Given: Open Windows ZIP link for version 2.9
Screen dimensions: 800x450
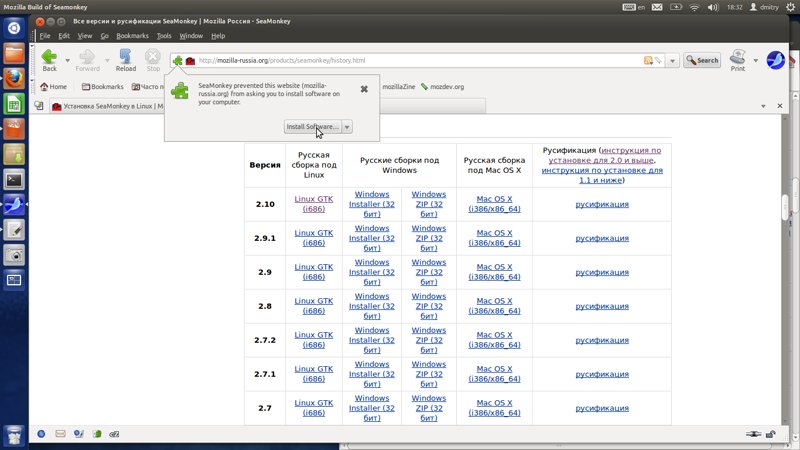Looking at the screenshot, I should pyautogui.click(x=429, y=272).
